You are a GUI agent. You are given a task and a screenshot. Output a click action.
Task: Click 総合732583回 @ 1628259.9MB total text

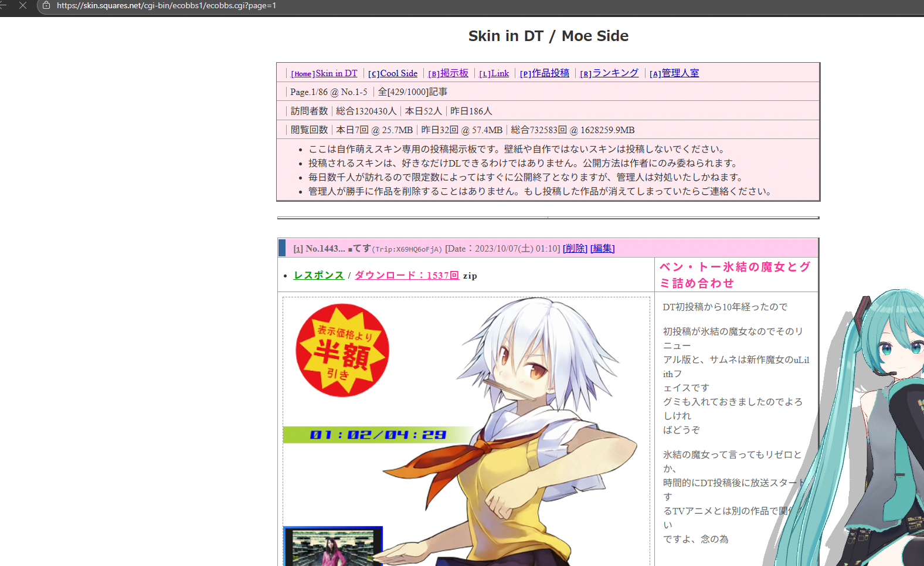[x=573, y=130]
